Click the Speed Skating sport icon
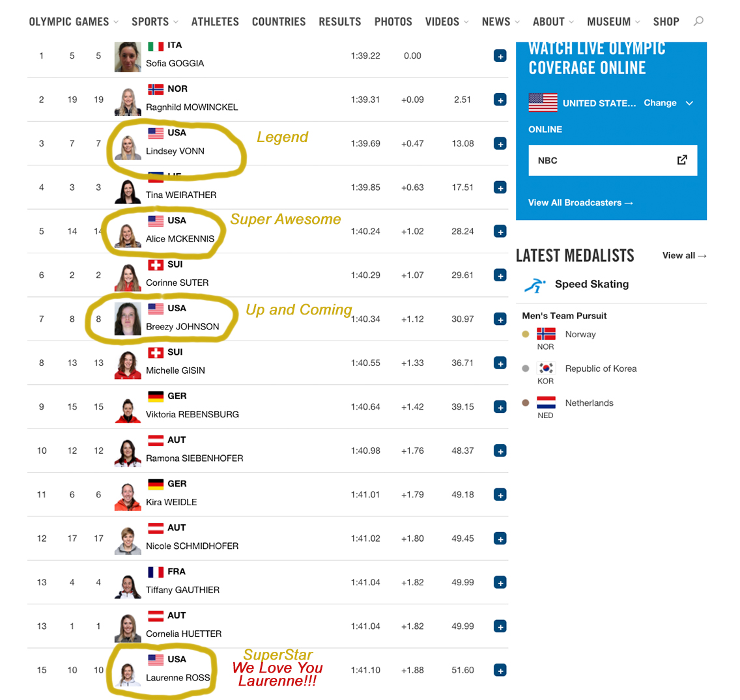This screenshot has width=740, height=700. point(535,285)
